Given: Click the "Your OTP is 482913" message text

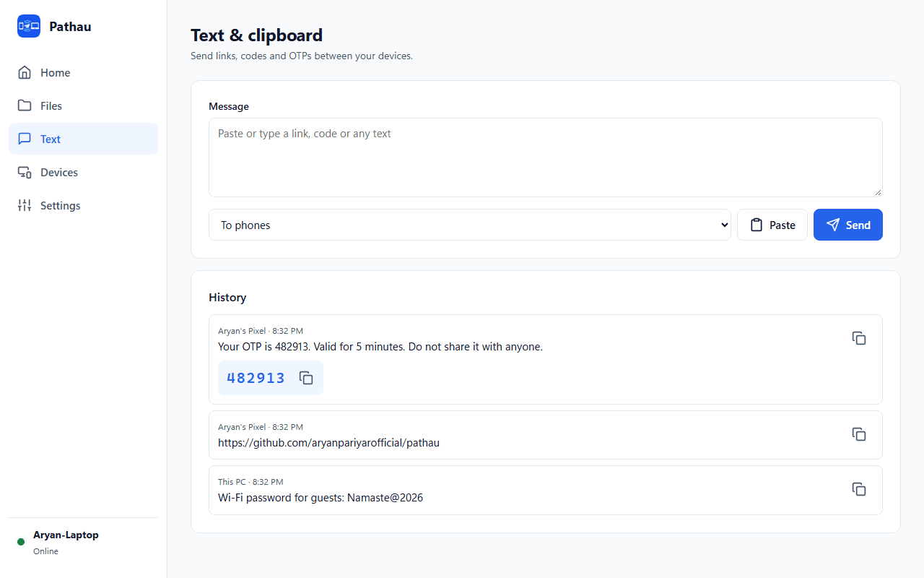Looking at the screenshot, I should [380, 347].
